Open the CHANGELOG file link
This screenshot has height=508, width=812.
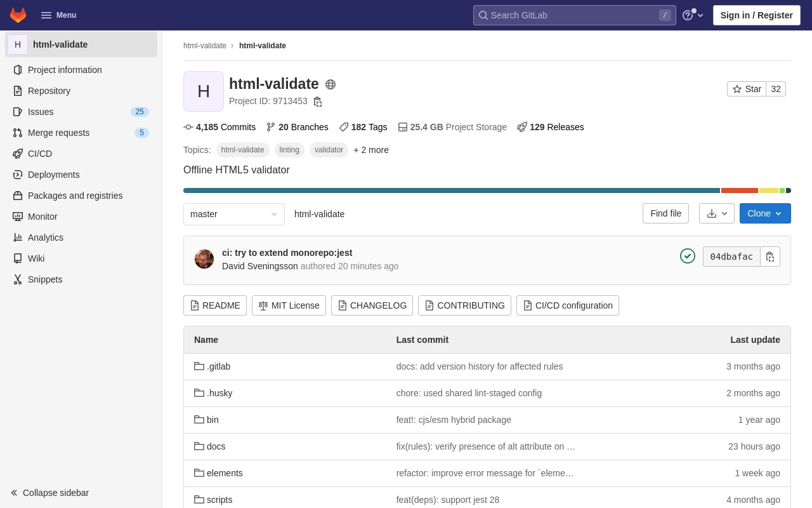pos(372,305)
